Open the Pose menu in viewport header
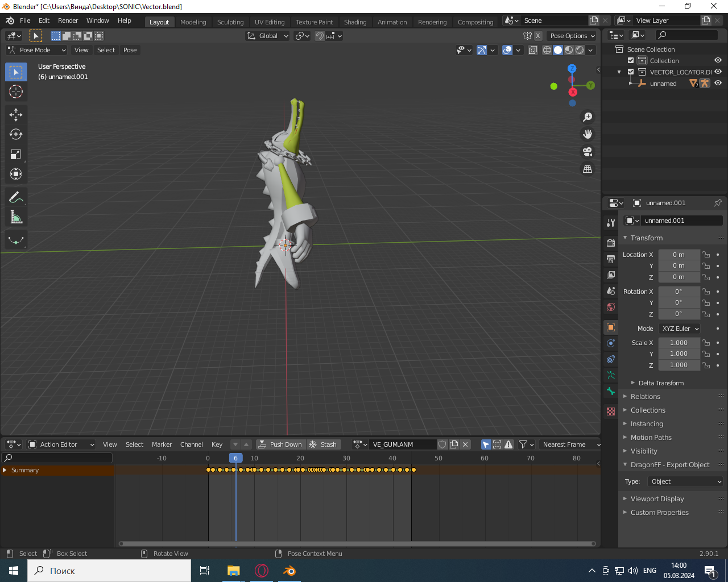 point(130,50)
